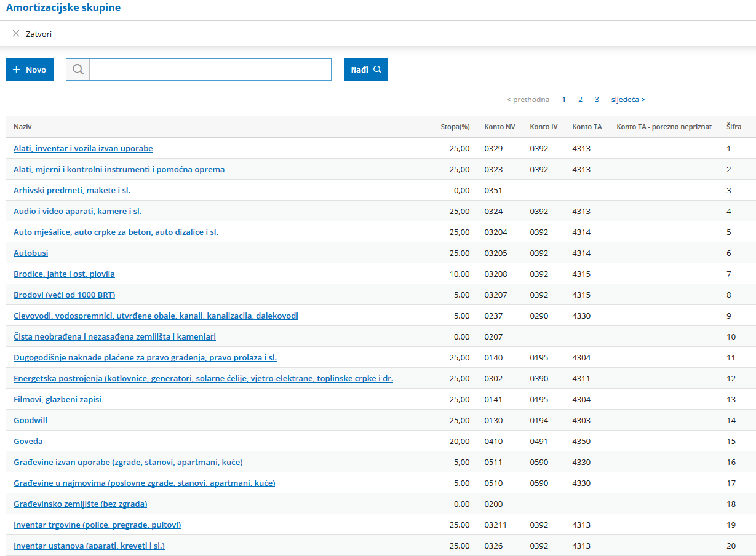Open Brodice, jahte i ost. plovila
Viewport: 756px width, 556px height.
[x=64, y=274]
